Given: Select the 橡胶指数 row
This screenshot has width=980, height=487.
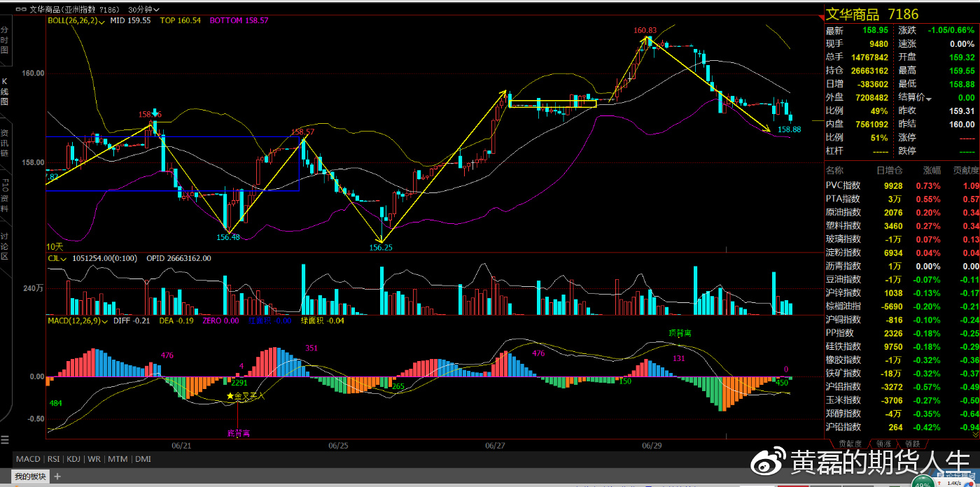Looking at the screenshot, I should 902,360.
